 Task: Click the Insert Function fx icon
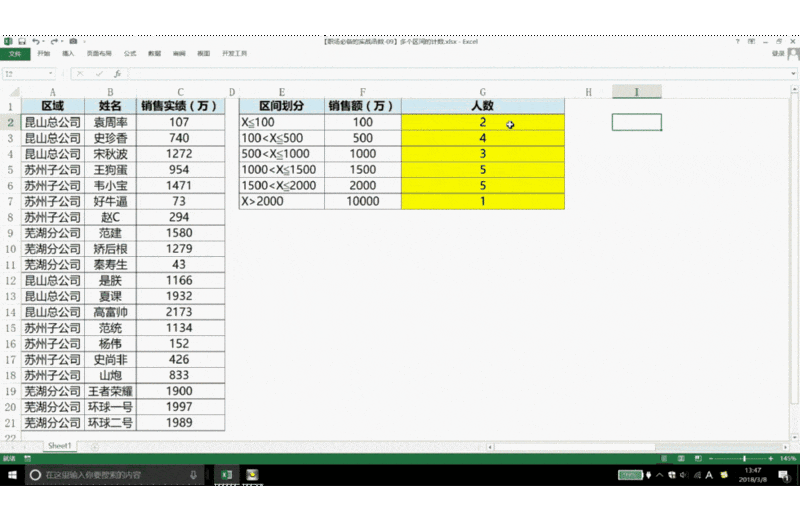[117, 74]
